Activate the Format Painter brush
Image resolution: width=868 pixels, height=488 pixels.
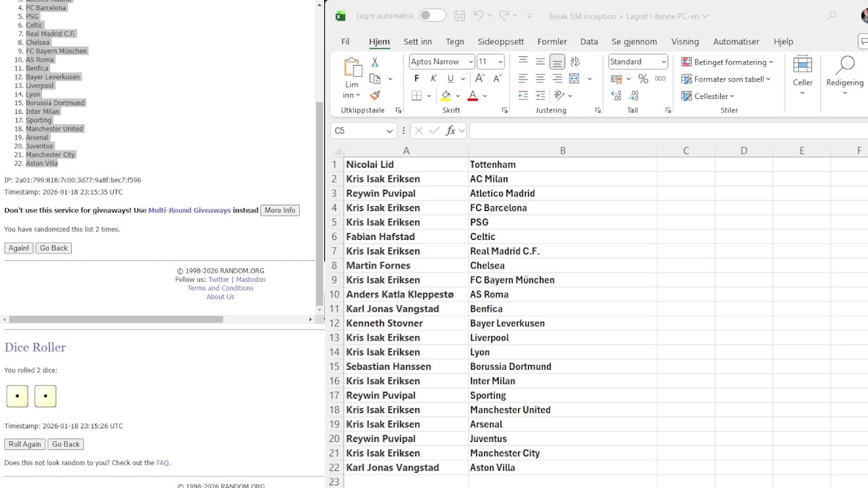coord(375,96)
